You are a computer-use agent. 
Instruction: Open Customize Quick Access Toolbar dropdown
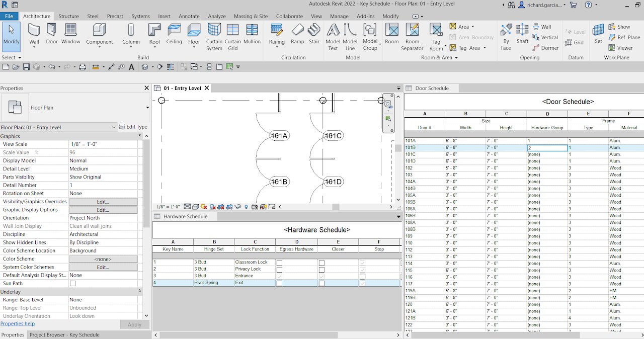238,66
